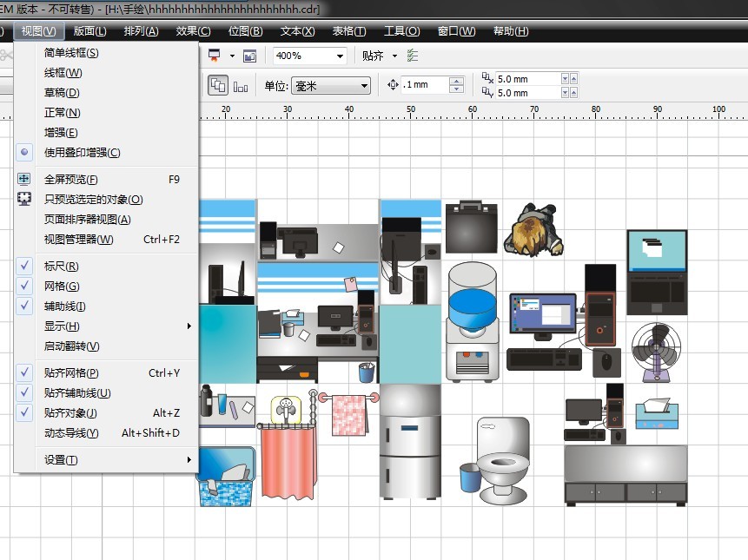Image resolution: width=748 pixels, height=560 pixels.
Task: Enable 动态导线 dynamic guides
Action: (x=106, y=432)
